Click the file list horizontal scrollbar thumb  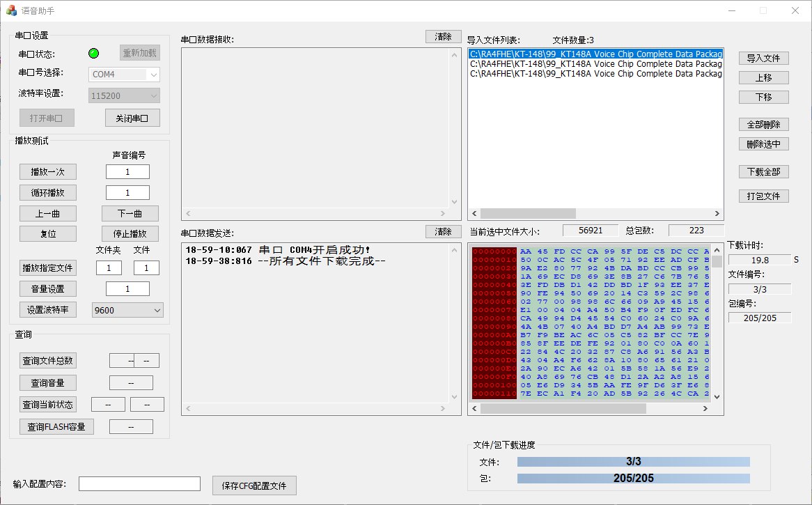tap(528, 213)
